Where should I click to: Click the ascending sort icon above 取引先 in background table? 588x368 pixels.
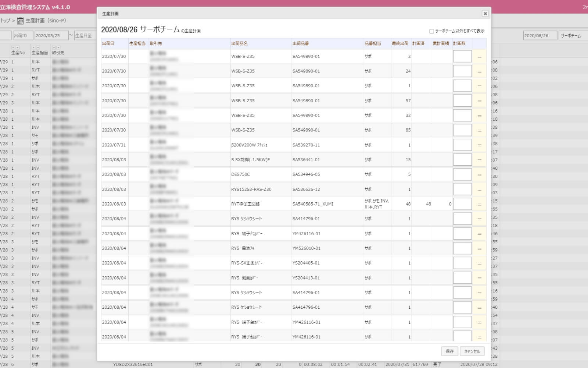[x=54, y=47]
